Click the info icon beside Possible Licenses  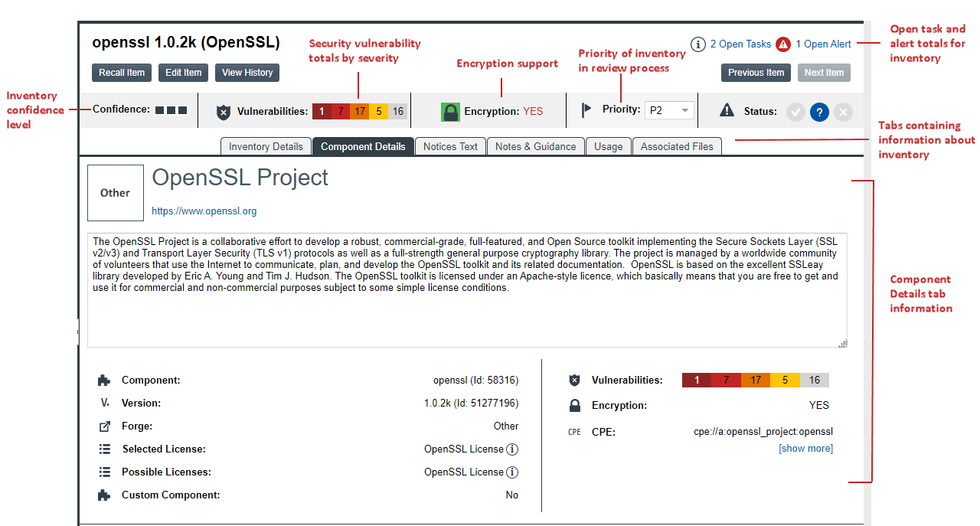(x=513, y=472)
